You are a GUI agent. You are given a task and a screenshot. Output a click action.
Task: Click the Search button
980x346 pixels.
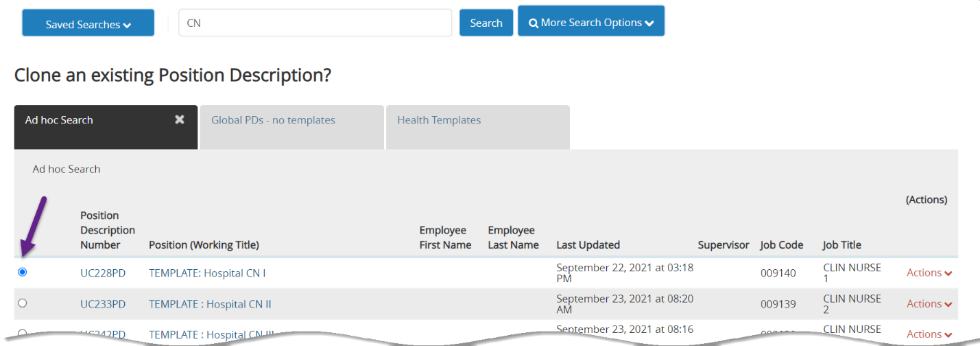click(486, 23)
